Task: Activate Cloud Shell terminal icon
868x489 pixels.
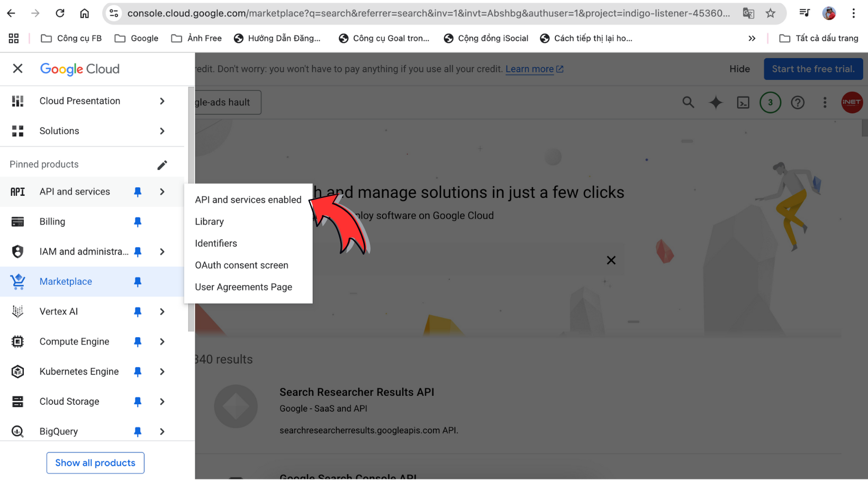Action: point(743,102)
